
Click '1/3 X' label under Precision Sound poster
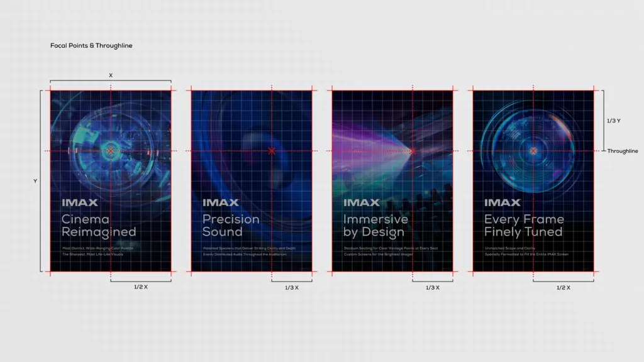coord(292,288)
